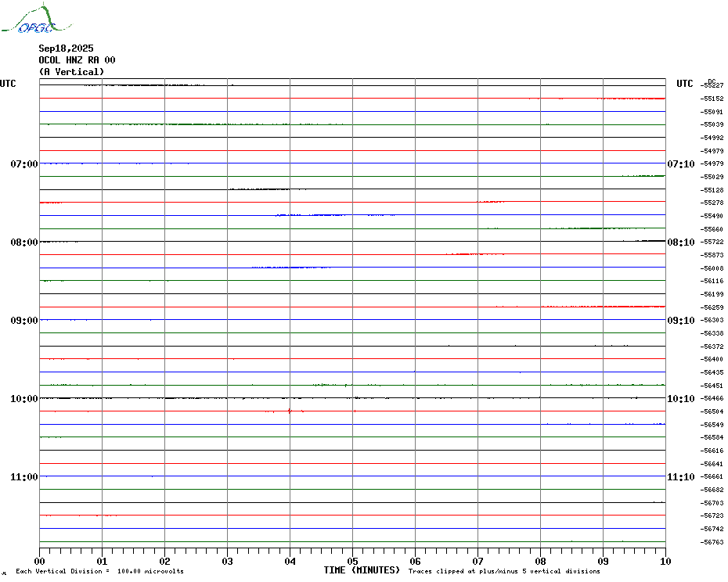The image size is (728, 582).
Task: Click the DC offset value -55091
Action: (x=712, y=112)
